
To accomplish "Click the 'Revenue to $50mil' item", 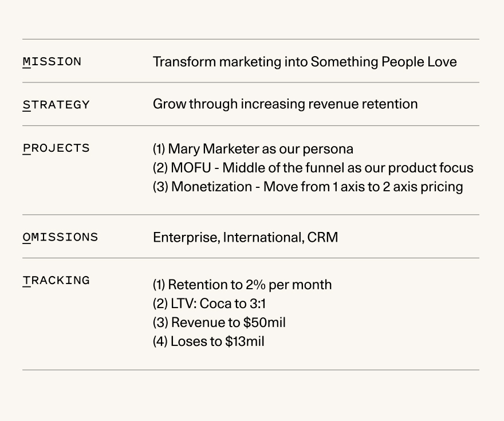I will [219, 322].
